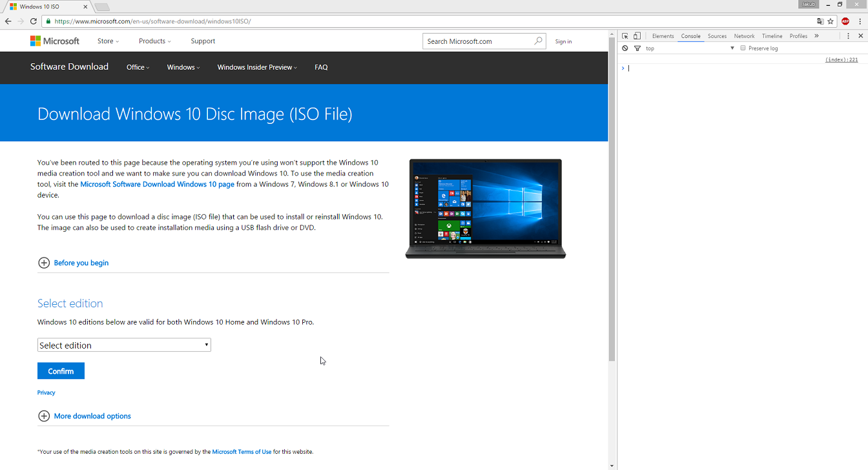Click the Jakub profile button
This screenshot has height=470, width=868.
click(x=809, y=5)
